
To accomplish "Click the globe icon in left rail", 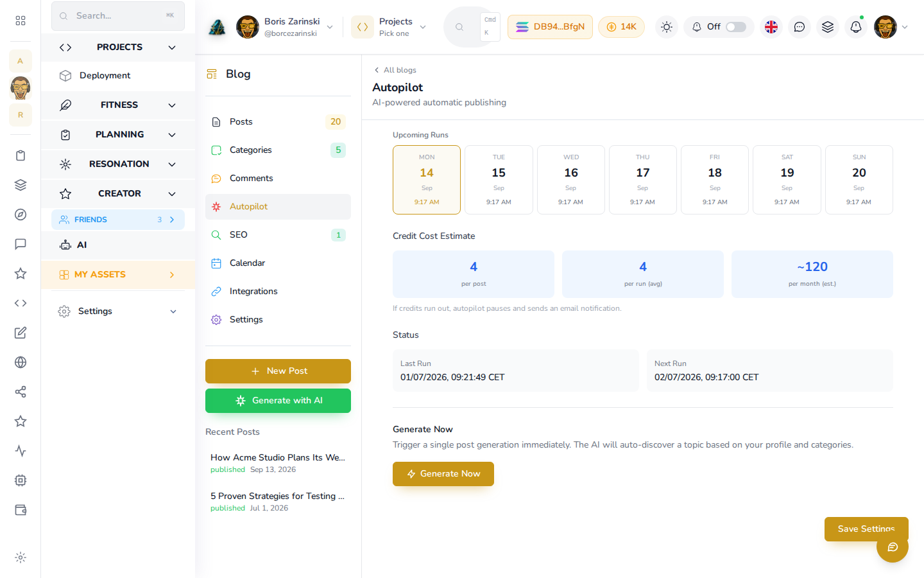I will click(21, 362).
